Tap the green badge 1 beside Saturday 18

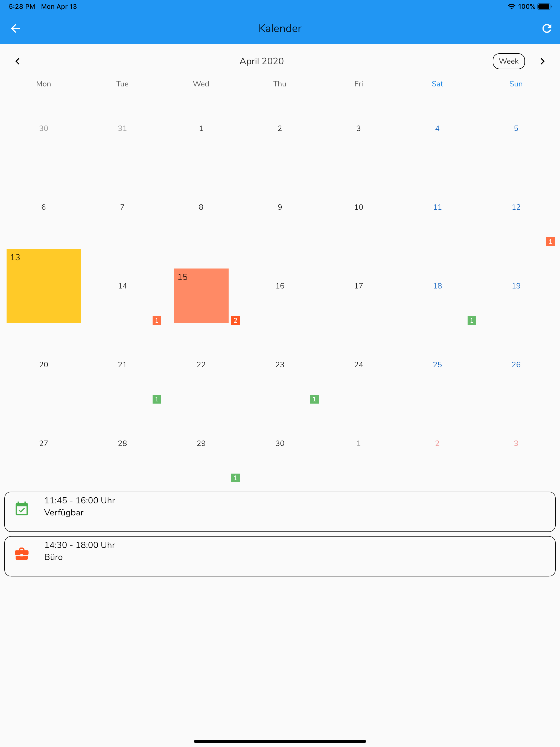[x=472, y=320]
